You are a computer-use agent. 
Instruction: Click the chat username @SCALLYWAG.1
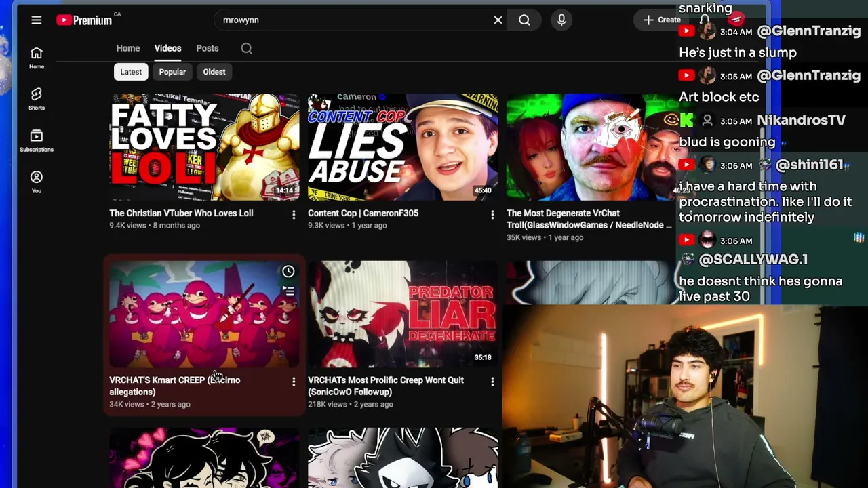[753, 259]
